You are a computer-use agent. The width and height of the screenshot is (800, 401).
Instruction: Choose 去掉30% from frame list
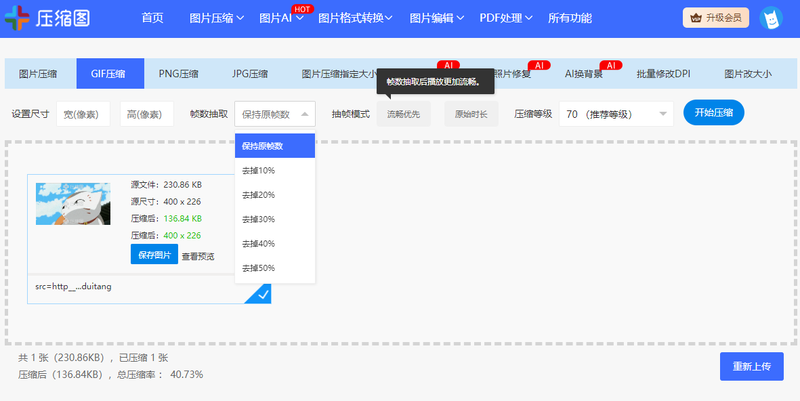[259, 219]
